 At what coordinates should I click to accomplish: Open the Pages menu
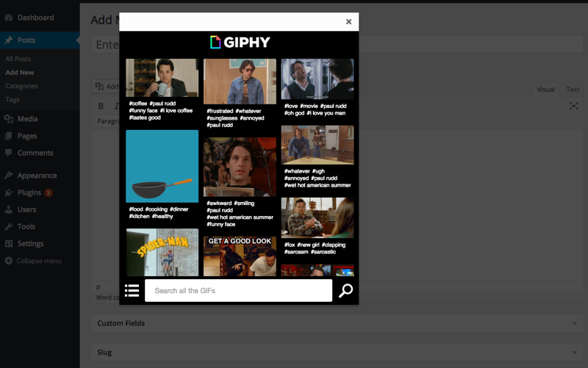[27, 136]
